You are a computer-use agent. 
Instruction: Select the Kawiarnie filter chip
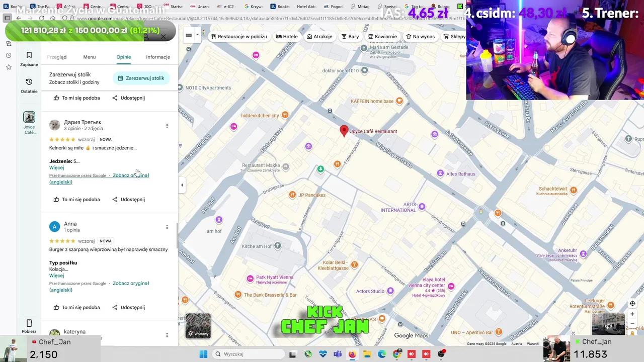coord(382,36)
